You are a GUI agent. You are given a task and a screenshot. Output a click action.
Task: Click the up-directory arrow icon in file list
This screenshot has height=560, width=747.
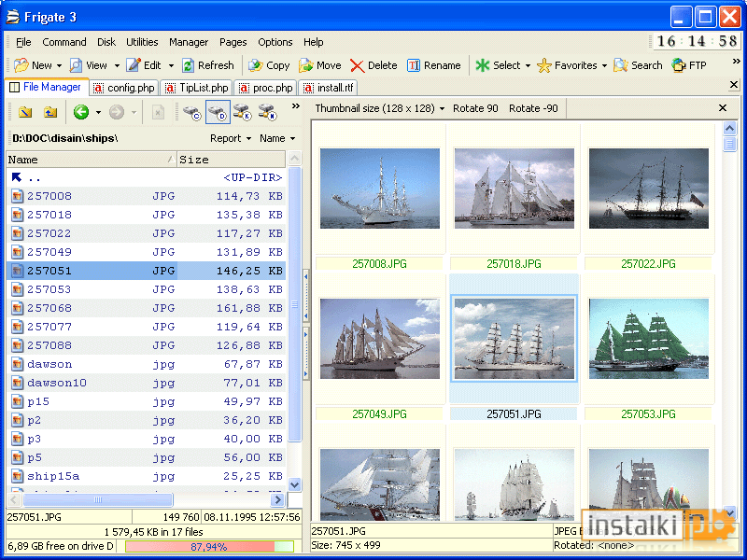tap(17, 177)
